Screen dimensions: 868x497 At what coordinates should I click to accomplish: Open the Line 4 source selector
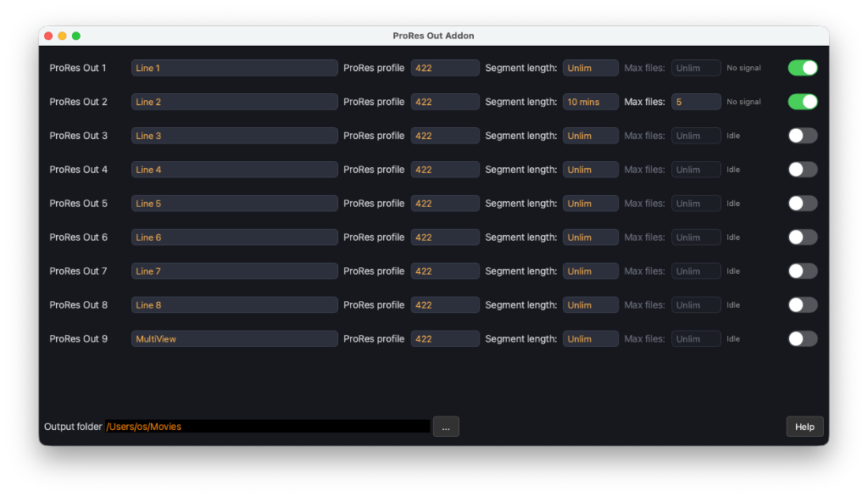click(234, 169)
